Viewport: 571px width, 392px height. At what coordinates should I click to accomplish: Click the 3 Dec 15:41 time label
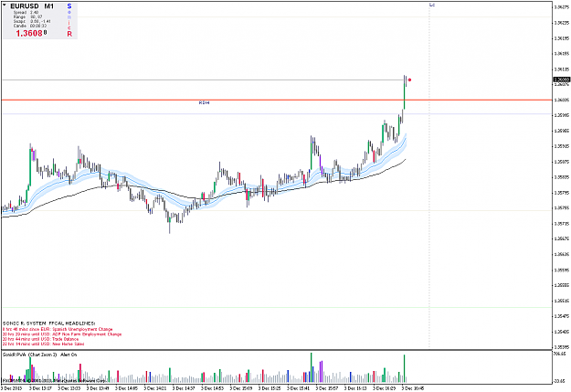[x=298, y=388]
